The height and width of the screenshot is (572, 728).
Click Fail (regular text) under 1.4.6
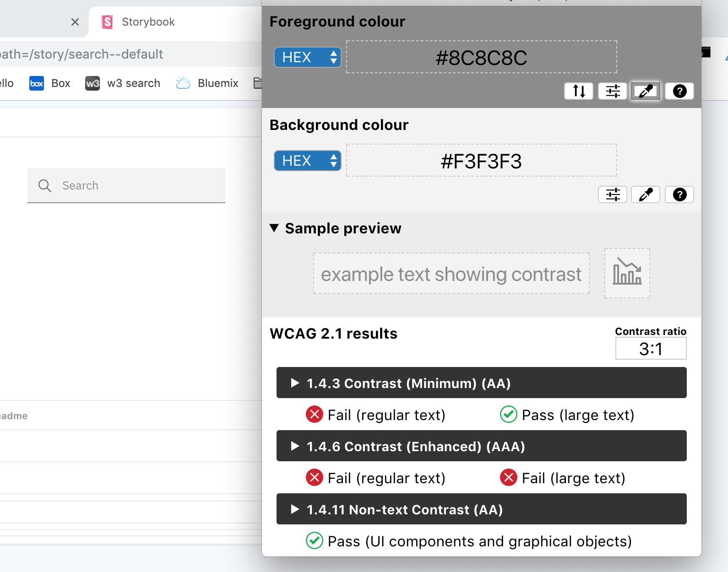[x=375, y=478]
